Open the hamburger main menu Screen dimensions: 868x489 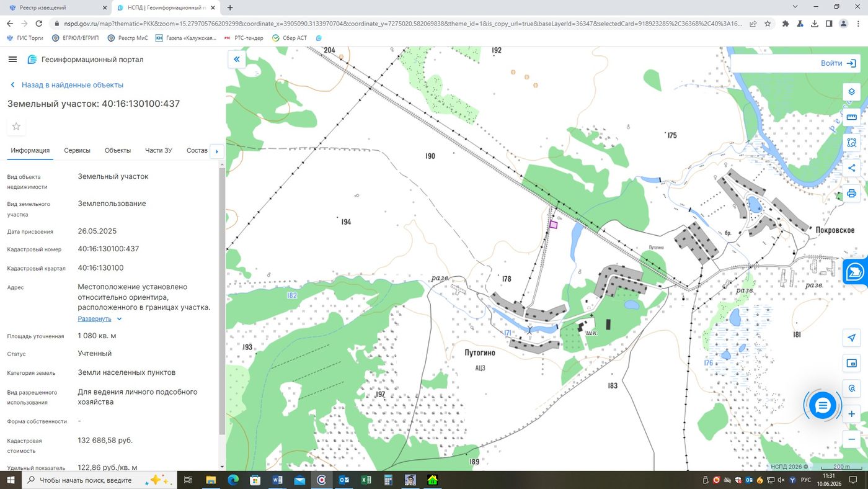point(12,60)
